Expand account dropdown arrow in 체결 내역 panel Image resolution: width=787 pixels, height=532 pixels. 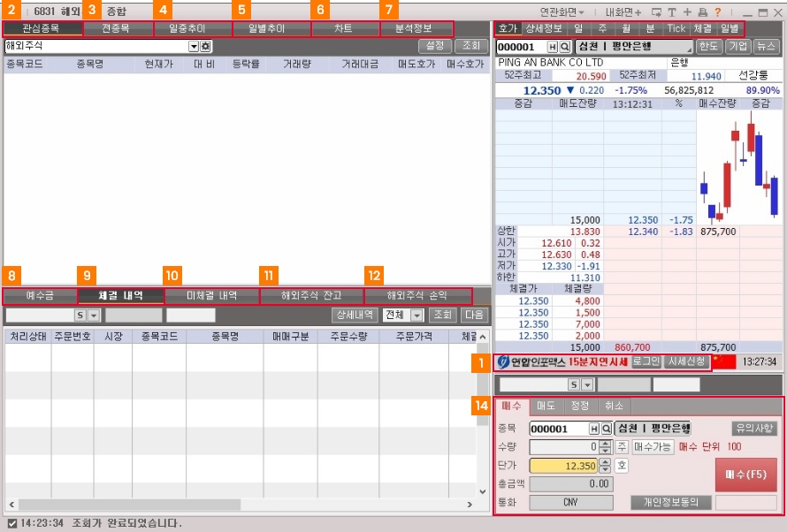pos(94,315)
